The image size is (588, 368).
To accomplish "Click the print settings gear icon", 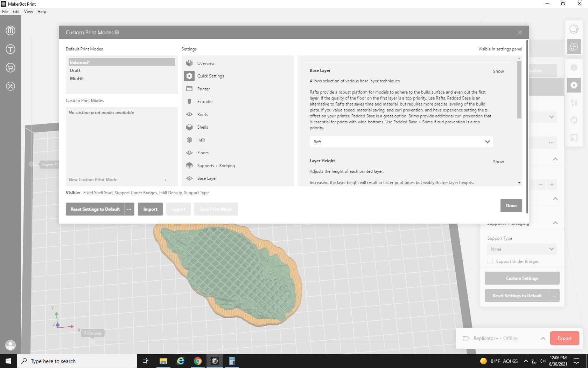I will point(574,85).
